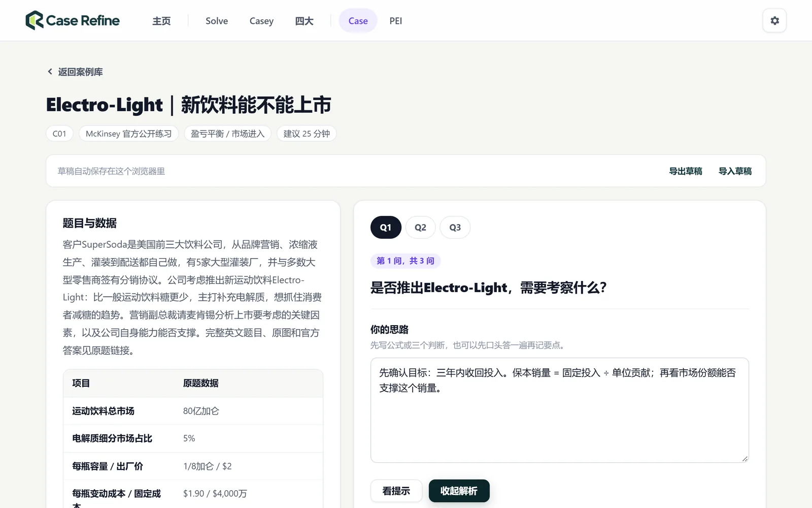Click the question heading 是否推出Electro-Light
Screen dimensions: 812x508
(488, 288)
